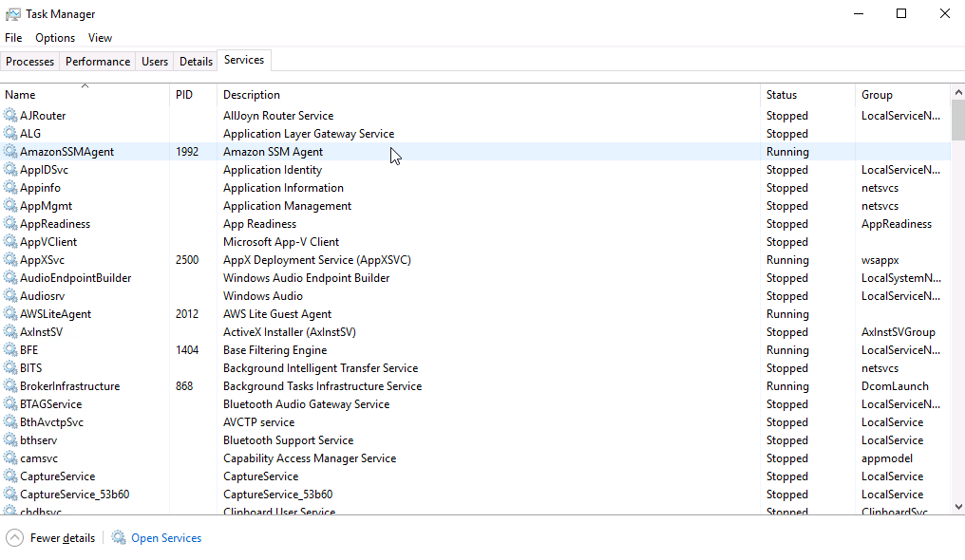
Task: Open the Options menu
Action: pyautogui.click(x=55, y=38)
